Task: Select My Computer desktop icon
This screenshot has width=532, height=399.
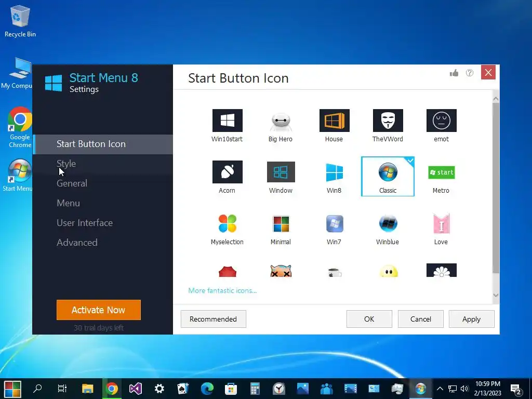Action: pyautogui.click(x=17, y=73)
